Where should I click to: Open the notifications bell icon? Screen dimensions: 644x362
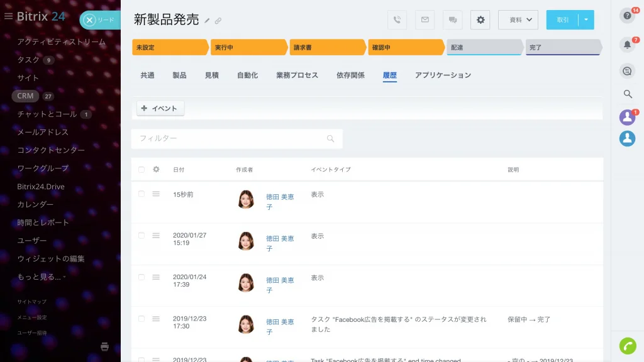click(627, 45)
